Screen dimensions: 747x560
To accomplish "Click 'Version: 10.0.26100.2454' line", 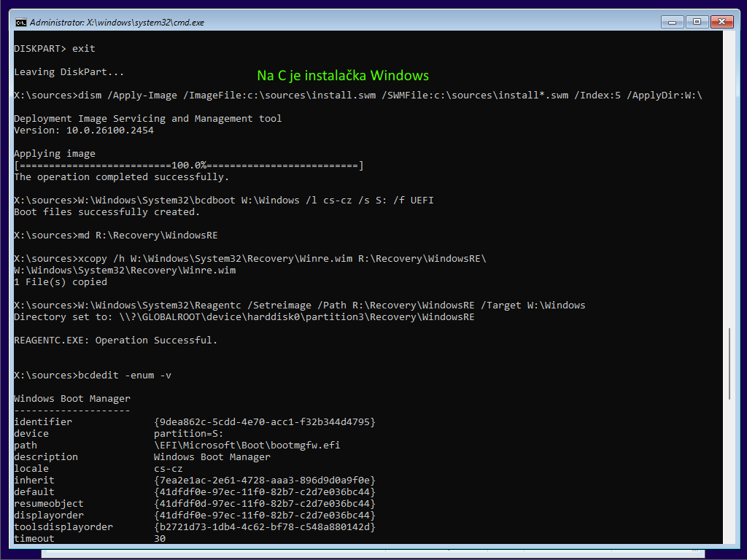I will pyautogui.click(x=84, y=131).
